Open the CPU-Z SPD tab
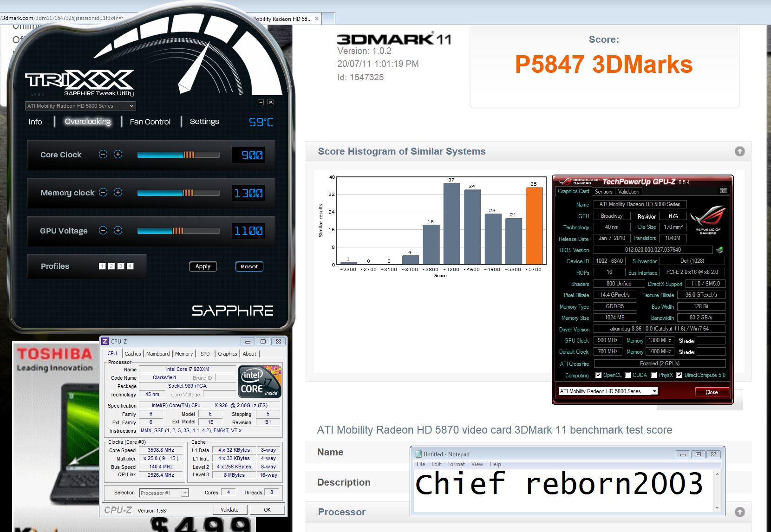This screenshot has height=532, width=771. [x=205, y=354]
